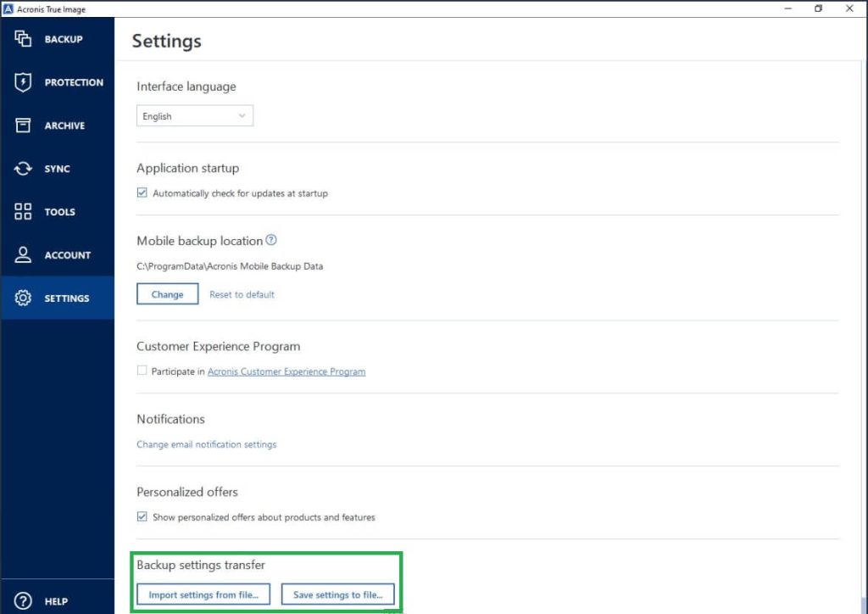This screenshot has width=868, height=614.
Task: Open the Interface language dropdown
Action: 194,115
